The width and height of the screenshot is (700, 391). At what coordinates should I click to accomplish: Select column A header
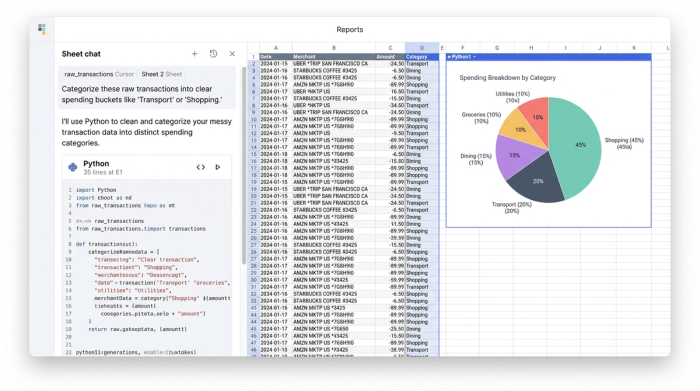click(275, 48)
